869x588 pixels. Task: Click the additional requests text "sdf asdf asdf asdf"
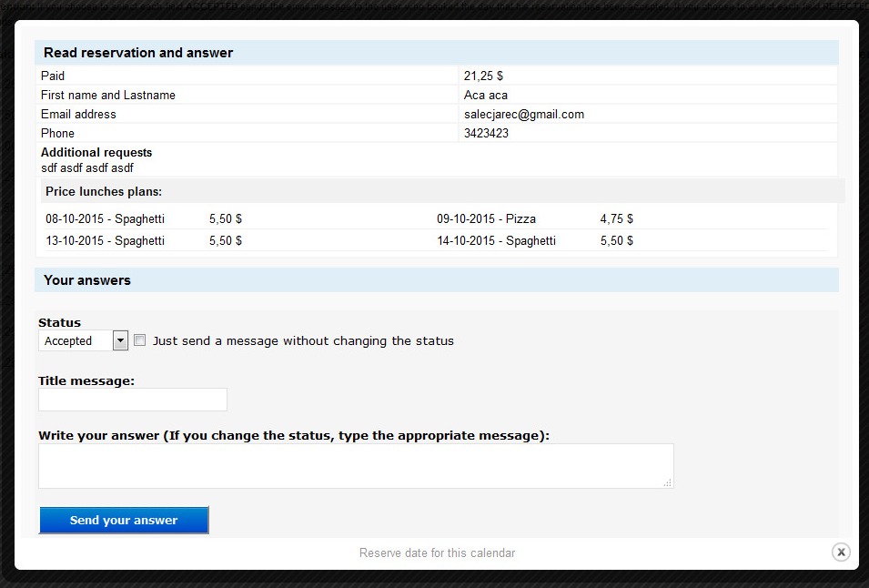point(87,167)
